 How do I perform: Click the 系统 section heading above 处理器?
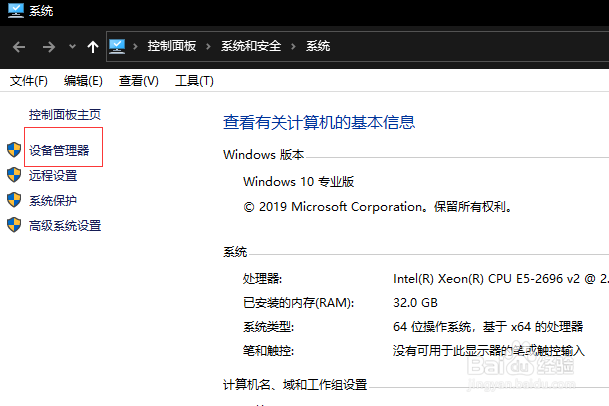(x=235, y=252)
